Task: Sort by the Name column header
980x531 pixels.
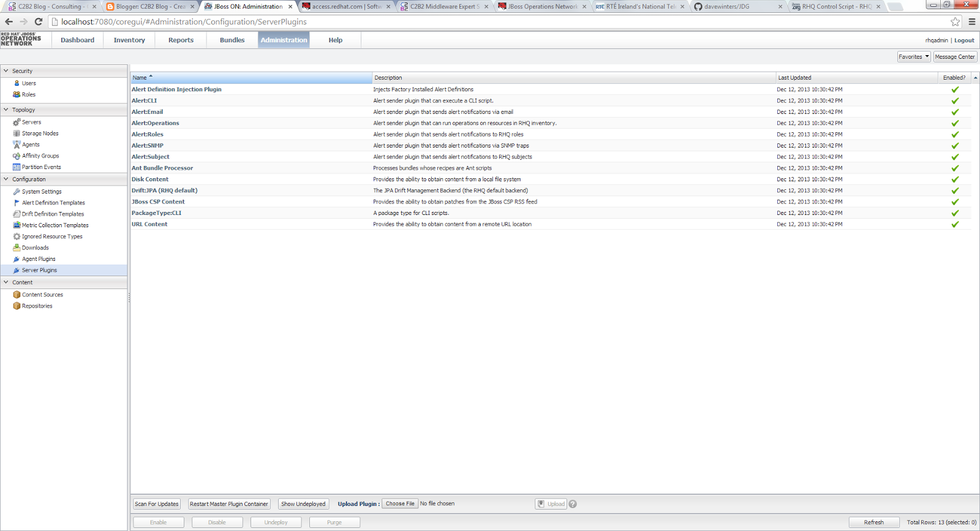Action: click(x=251, y=78)
